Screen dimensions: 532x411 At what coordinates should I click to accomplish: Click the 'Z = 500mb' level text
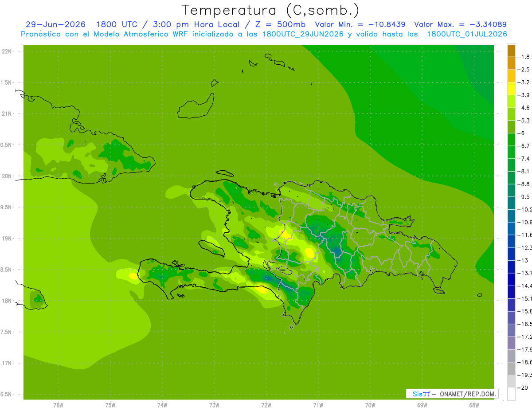(279, 24)
